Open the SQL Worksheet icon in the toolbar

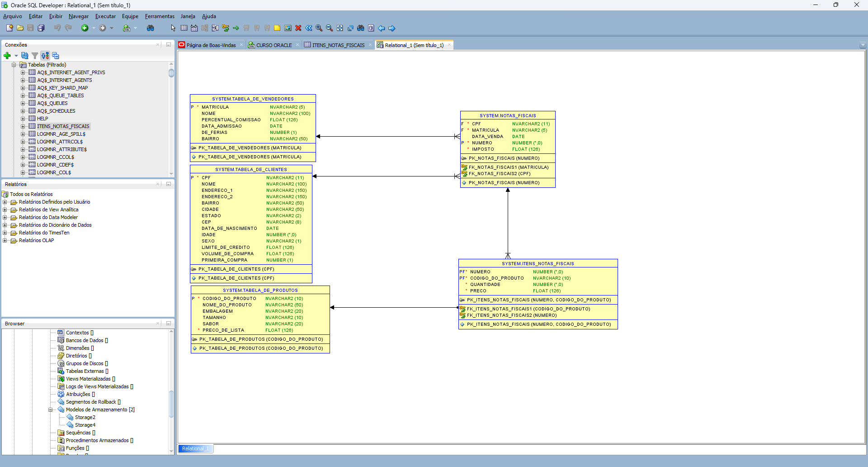(x=127, y=28)
